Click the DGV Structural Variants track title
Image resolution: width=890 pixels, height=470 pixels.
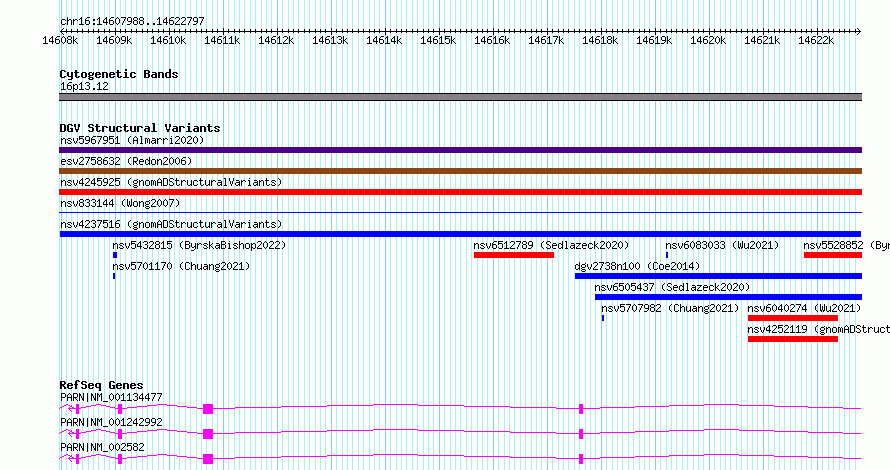coord(140,128)
